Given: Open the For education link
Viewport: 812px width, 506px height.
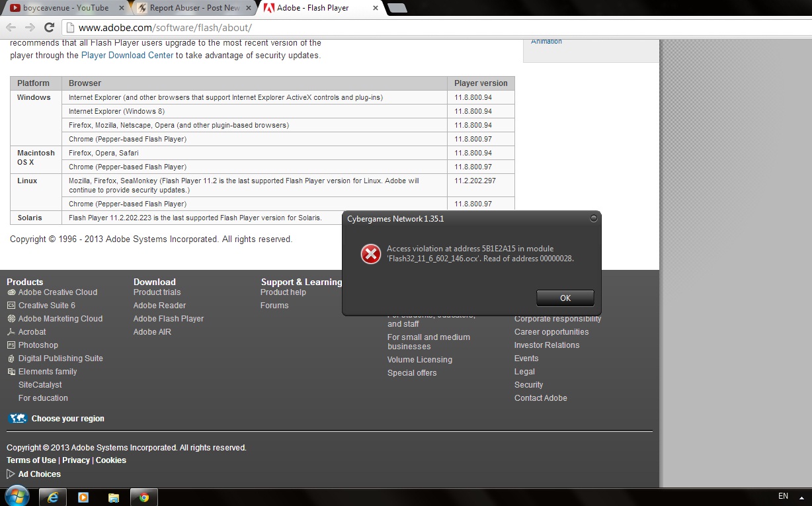Looking at the screenshot, I should point(43,398).
